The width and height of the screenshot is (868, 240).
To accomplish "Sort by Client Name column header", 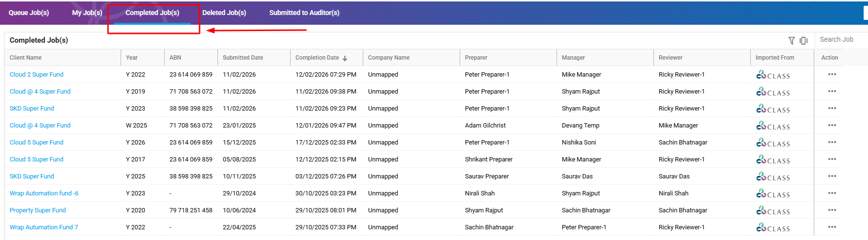I will pos(26,58).
